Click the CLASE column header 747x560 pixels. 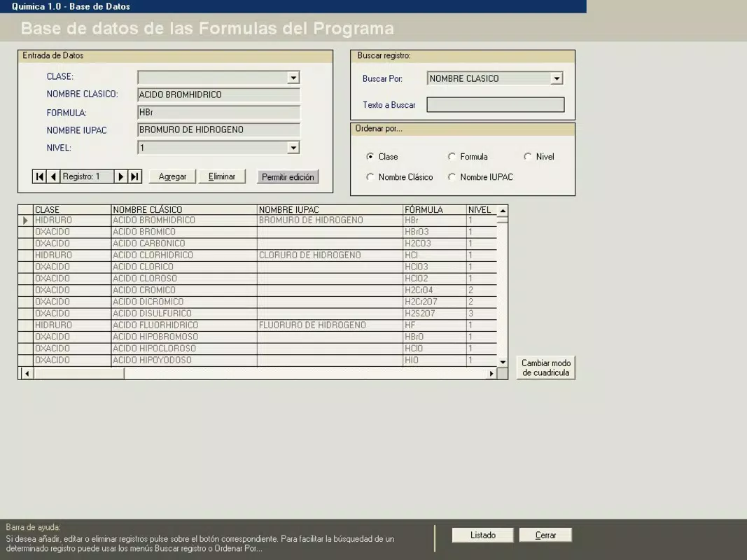[72, 210]
